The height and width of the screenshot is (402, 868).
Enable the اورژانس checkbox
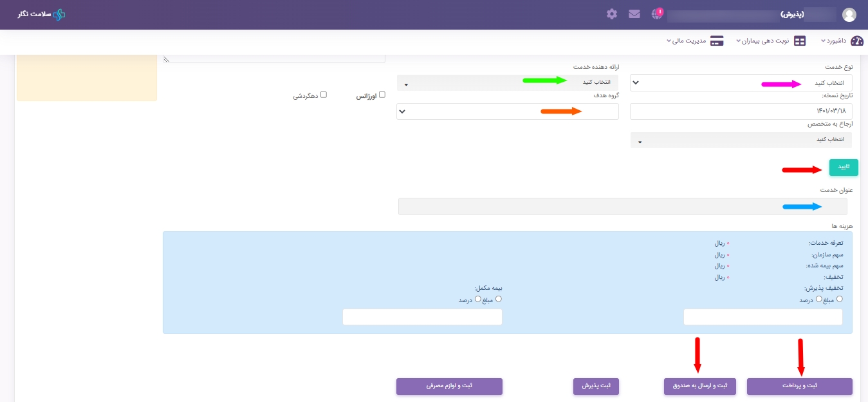(382, 95)
